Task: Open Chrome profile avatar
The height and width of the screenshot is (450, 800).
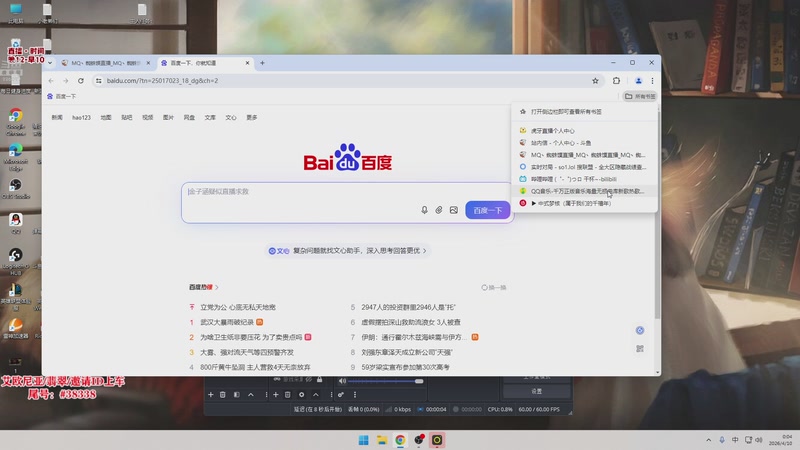Action: click(x=638, y=81)
